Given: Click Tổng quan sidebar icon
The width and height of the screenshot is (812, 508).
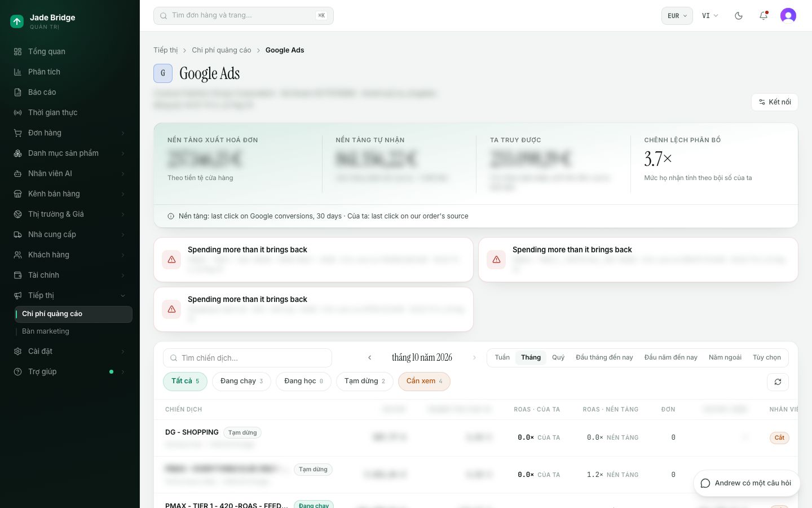Looking at the screenshot, I should pyautogui.click(x=17, y=51).
